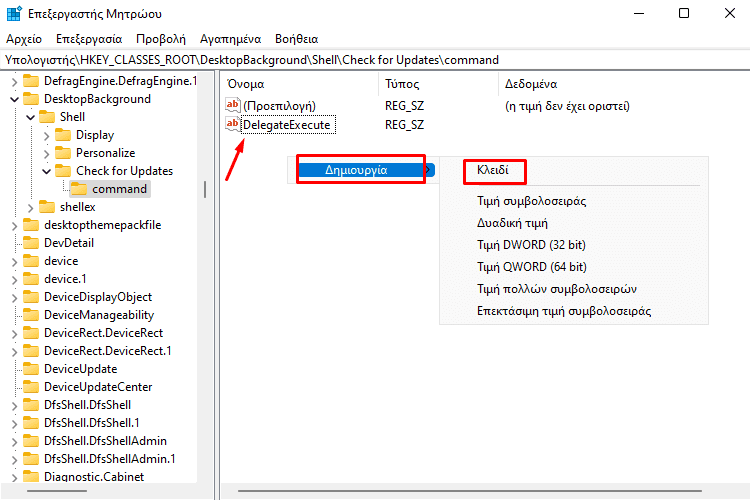
Task: Choose Δημιουργία in the context menu
Action: coord(366,170)
